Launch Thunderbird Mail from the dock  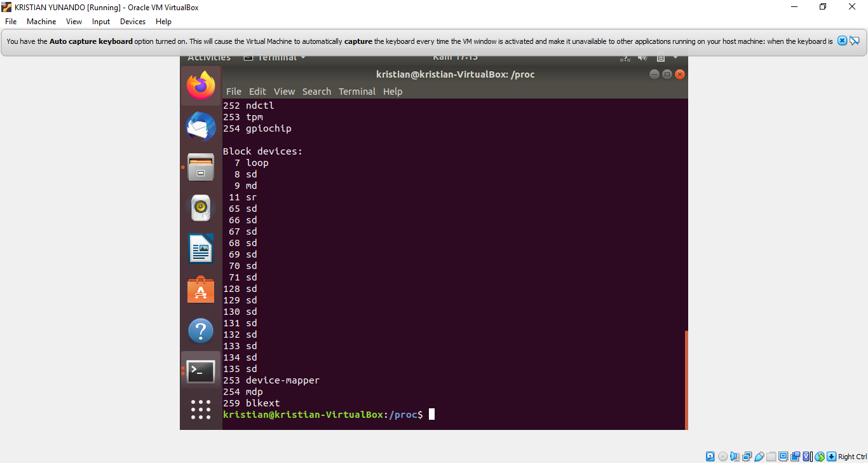click(x=201, y=126)
